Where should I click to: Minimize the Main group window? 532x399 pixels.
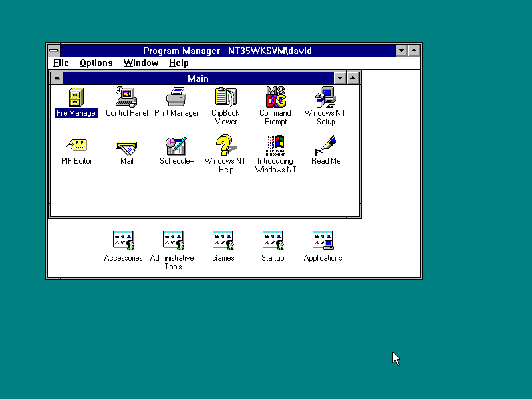[x=340, y=78]
